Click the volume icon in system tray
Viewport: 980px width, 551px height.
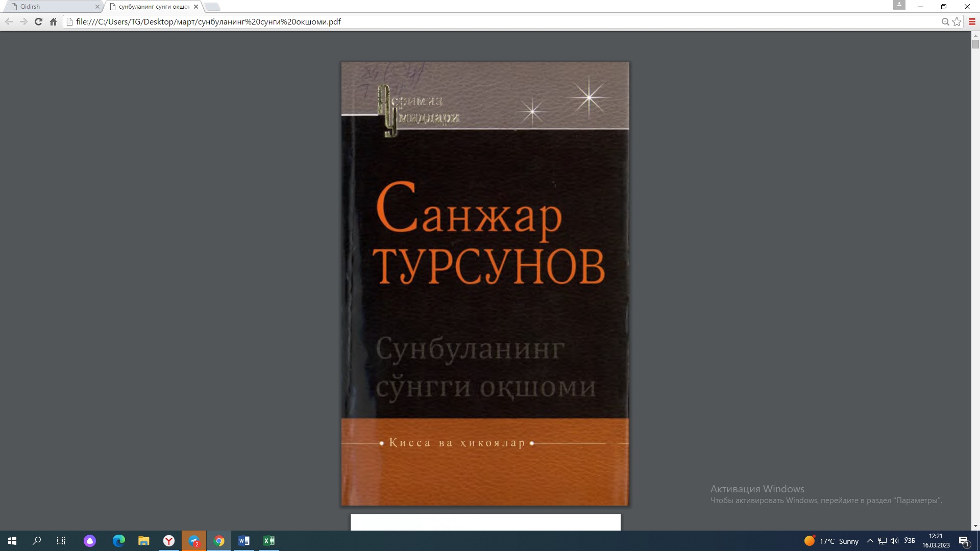(894, 540)
